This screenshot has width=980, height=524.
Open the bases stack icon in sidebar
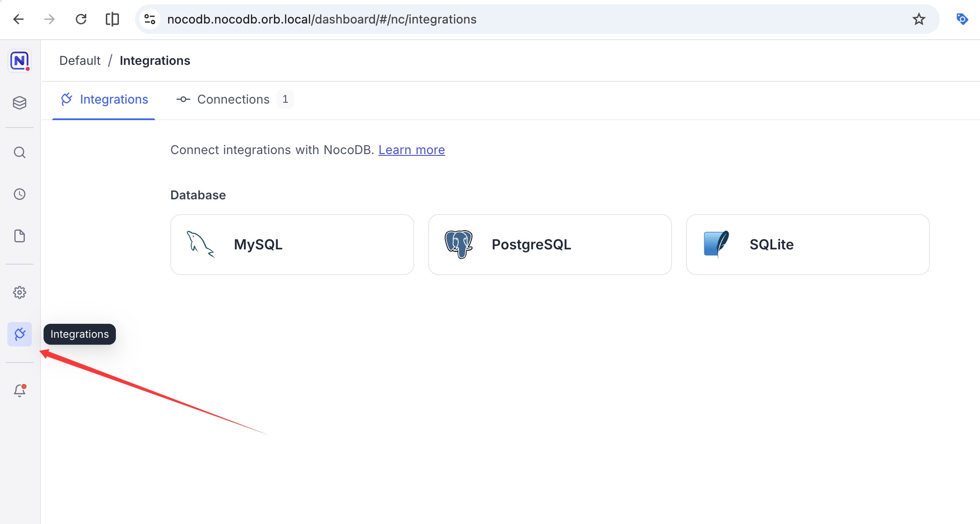pos(20,103)
